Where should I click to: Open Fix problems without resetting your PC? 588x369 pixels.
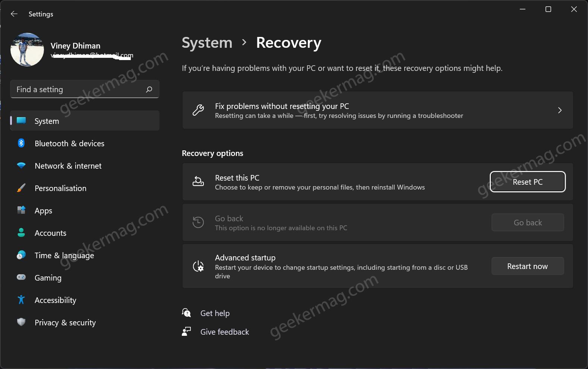(377, 110)
